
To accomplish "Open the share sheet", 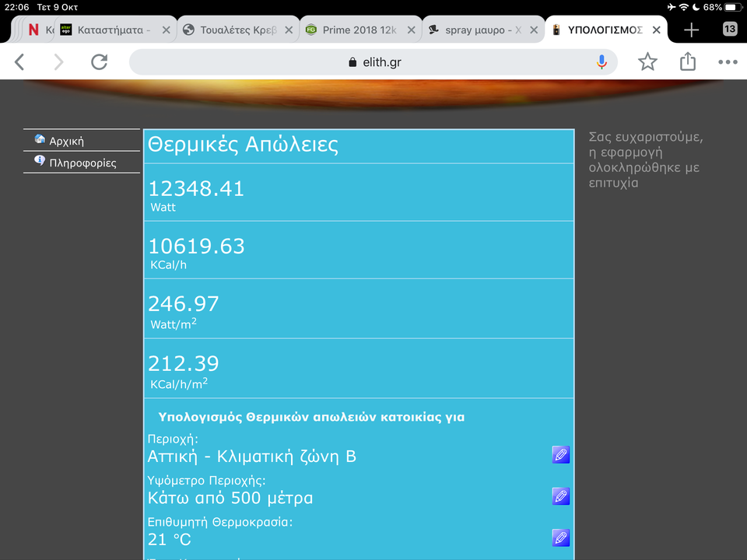I will click(687, 61).
